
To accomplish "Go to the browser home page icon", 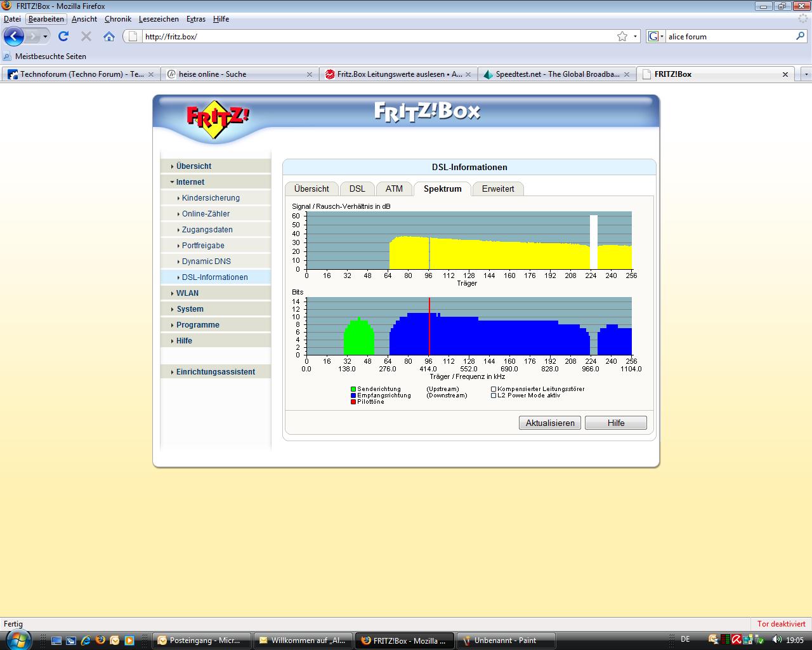I will (109, 36).
